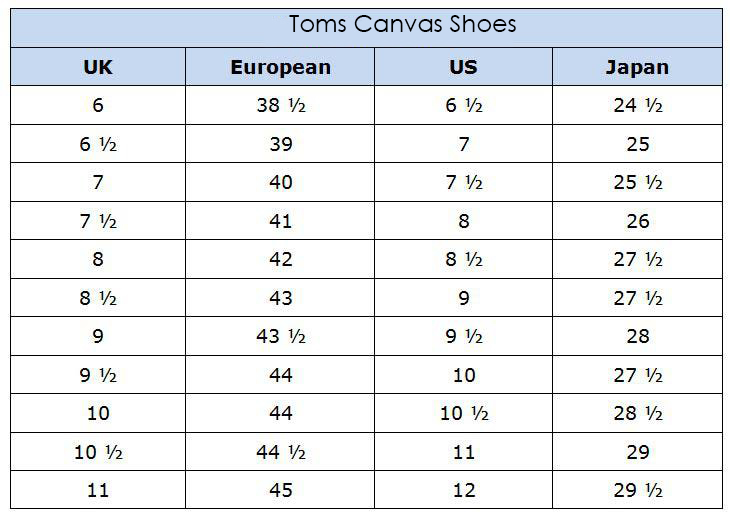Click the Toms Canvas Shoes title
The image size is (730, 516).
coord(402,25)
